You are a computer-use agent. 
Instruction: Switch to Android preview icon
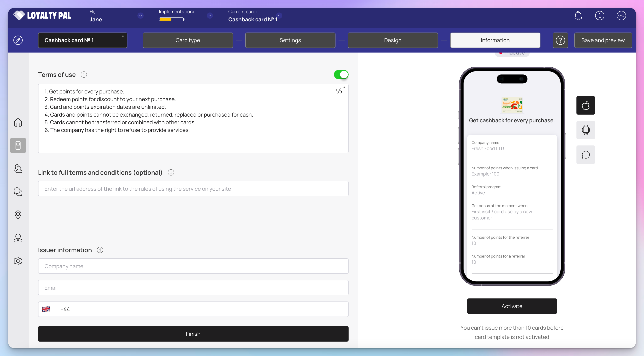point(586,130)
